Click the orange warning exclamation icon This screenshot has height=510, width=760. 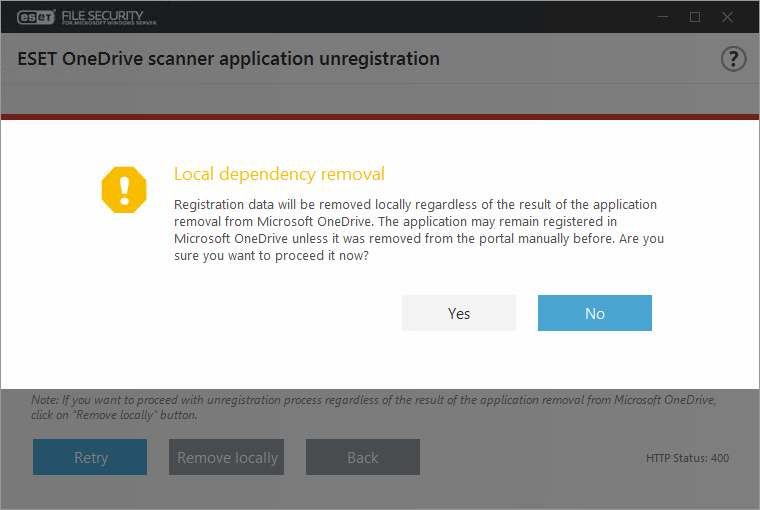click(124, 188)
